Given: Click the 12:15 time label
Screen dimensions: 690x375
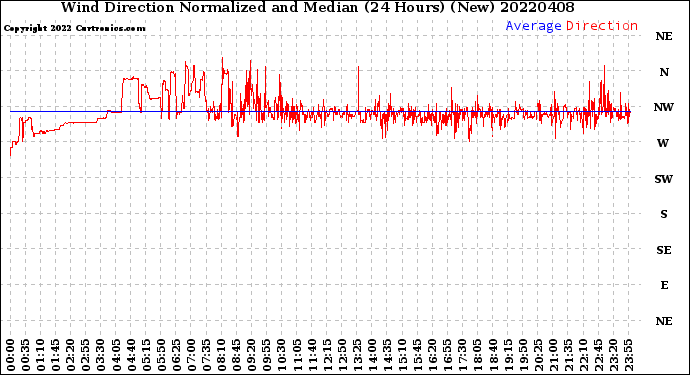Looking at the screenshot, I should coord(327,355).
